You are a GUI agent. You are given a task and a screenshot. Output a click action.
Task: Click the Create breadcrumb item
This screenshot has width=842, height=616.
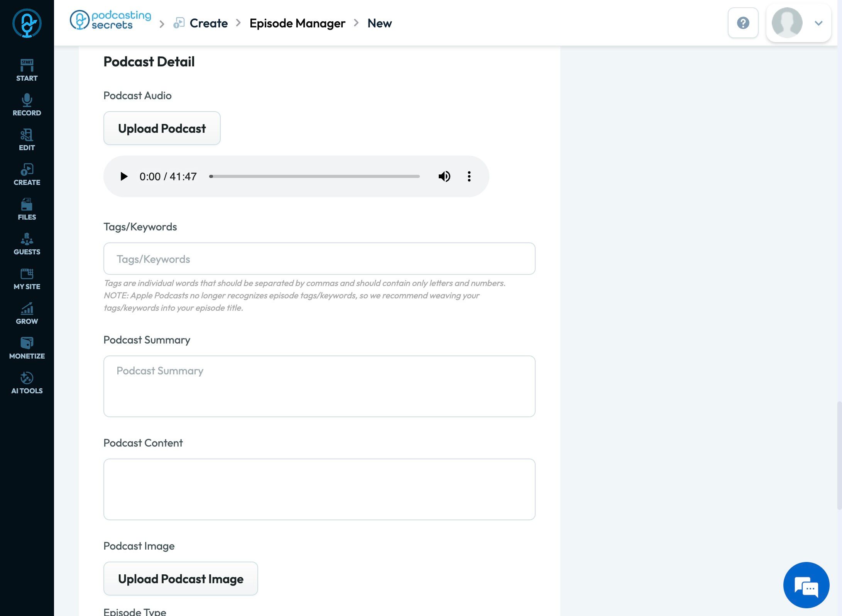tap(208, 23)
